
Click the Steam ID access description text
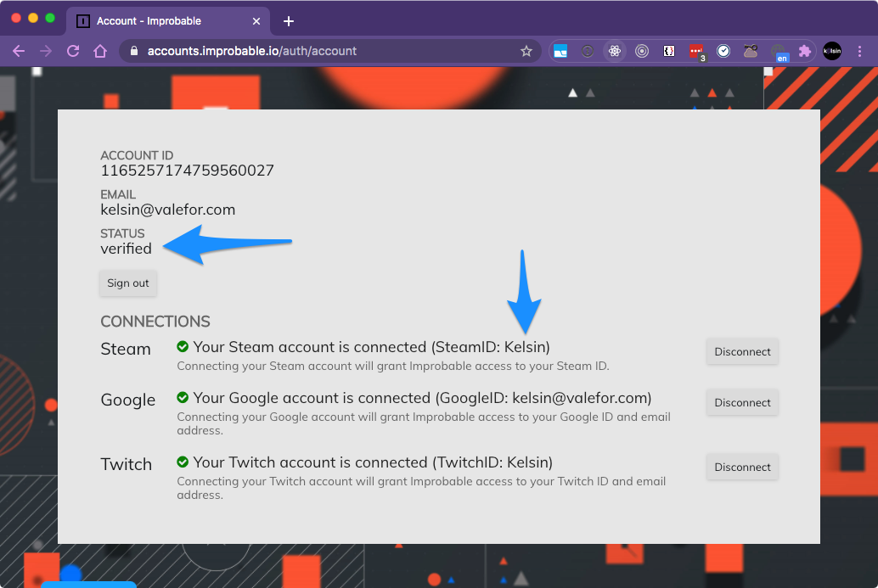coord(393,366)
